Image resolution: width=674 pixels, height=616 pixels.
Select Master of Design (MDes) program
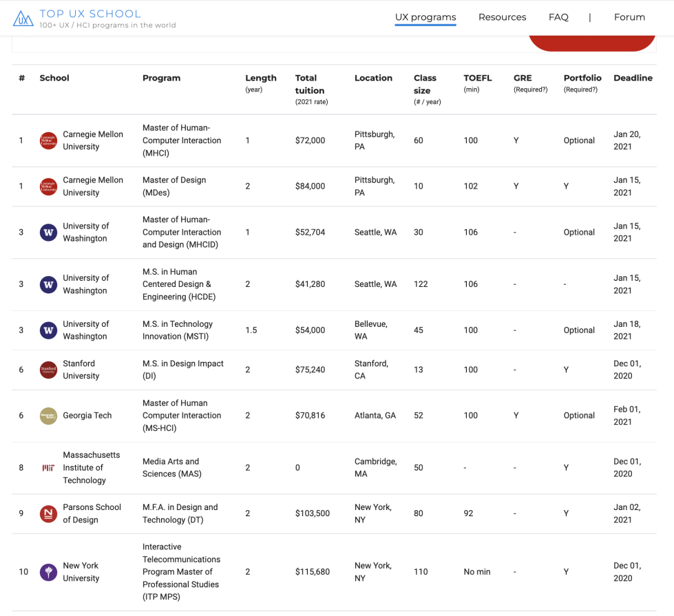click(174, 187)
